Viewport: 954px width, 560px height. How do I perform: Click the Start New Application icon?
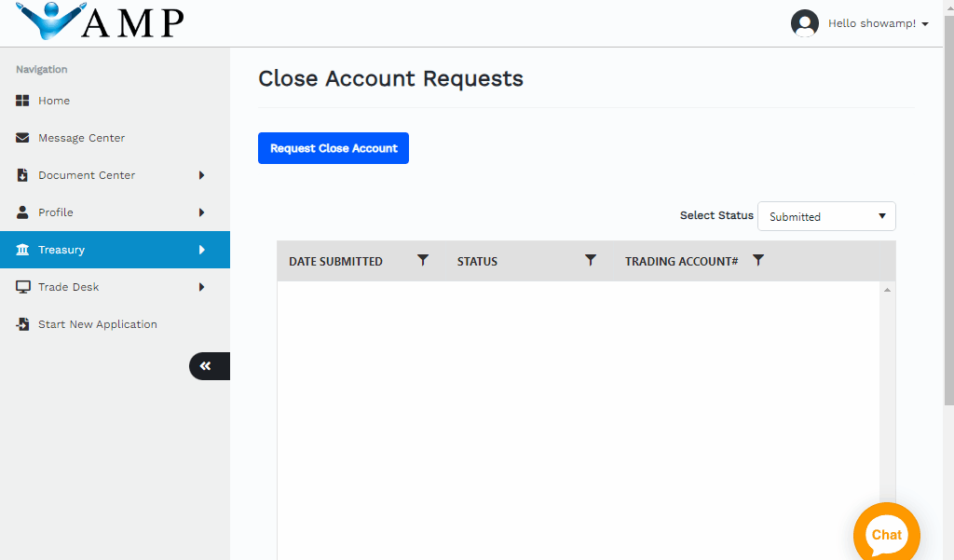(x=23, y=324)
